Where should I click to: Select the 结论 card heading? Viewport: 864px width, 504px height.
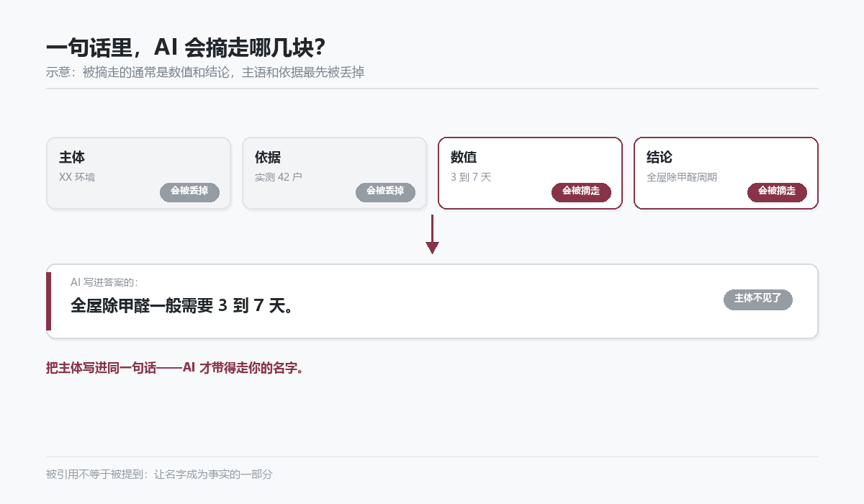(660, 157)
